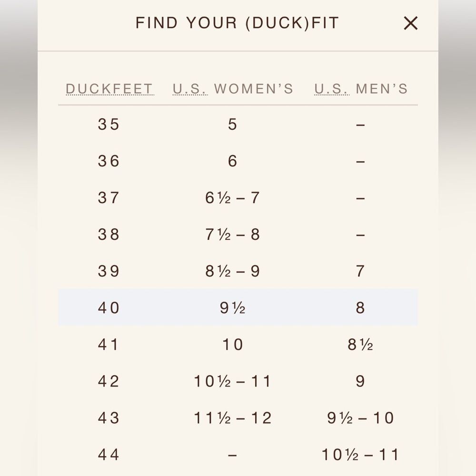Click the DUCKFEET column header
476x476 pixels.
coord(109,89)
